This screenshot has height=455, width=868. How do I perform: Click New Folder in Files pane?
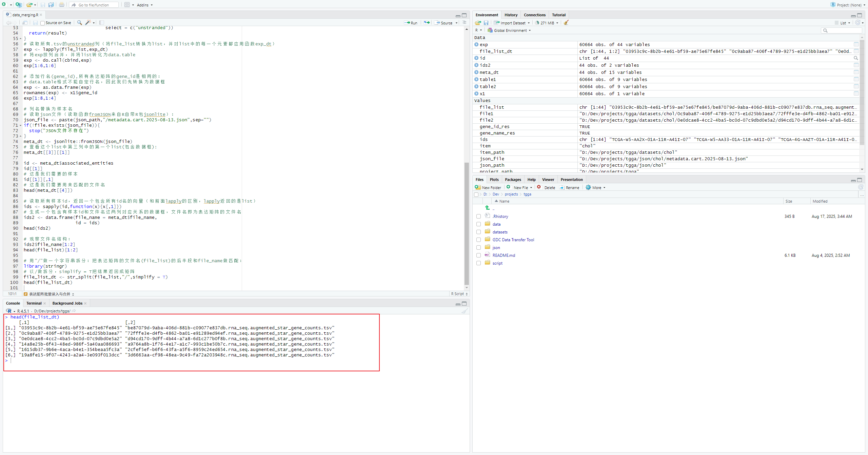[488, 187]
